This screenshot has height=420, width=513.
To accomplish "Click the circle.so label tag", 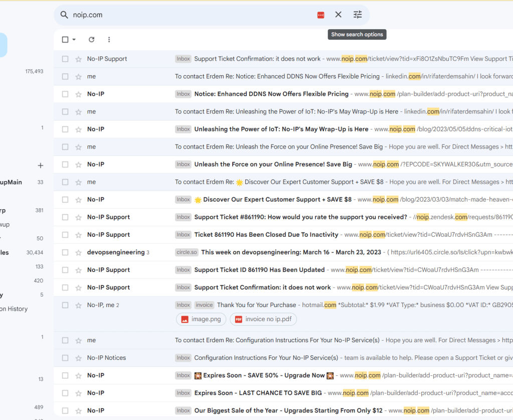I will coord(187,252).
